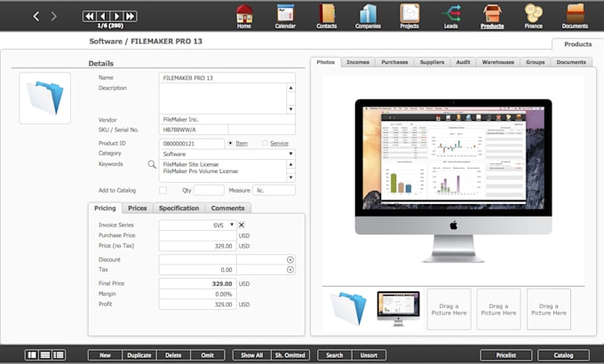This screenshot has width=604, height=364.
Task: Click the New button
Action: click(105, 355)
